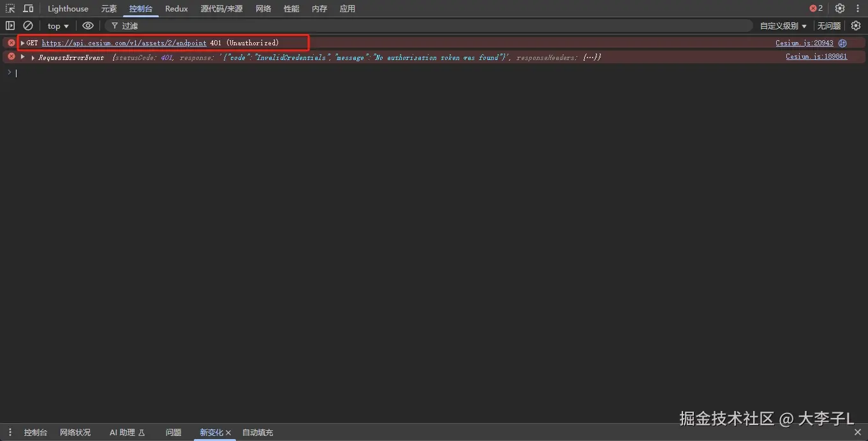Open the DevTools three-dot customize menu
868x441 pixels.
coord(858,8)
